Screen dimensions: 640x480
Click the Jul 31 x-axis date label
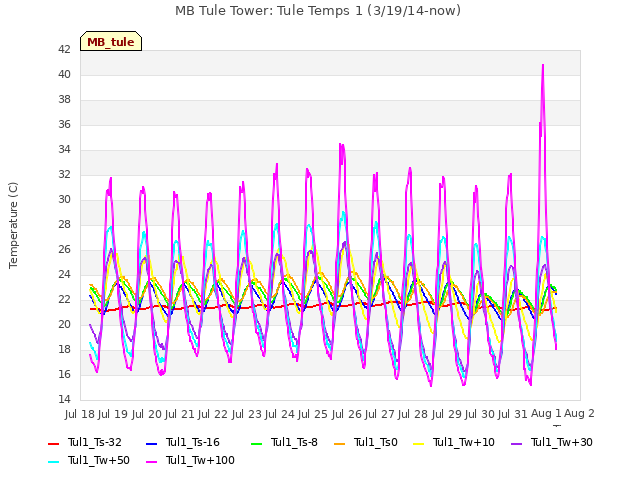513,414
